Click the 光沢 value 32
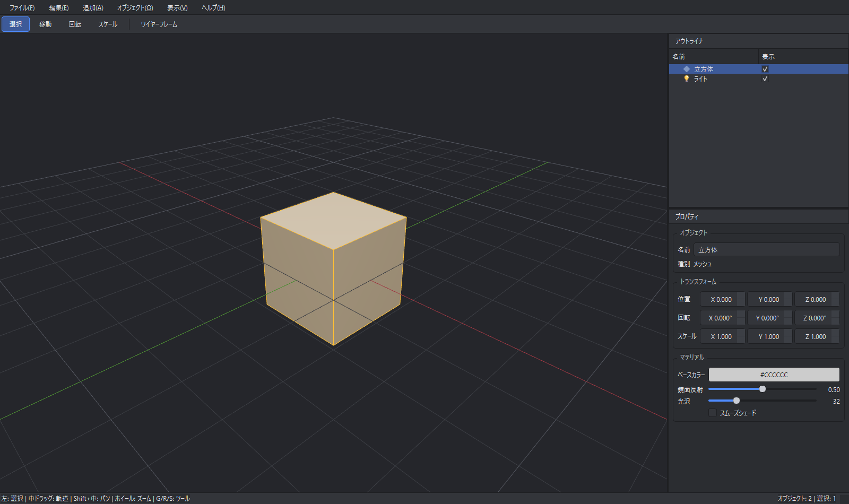Image resolution: width=849 pixels, height=504 pixels. pos(836,402)
